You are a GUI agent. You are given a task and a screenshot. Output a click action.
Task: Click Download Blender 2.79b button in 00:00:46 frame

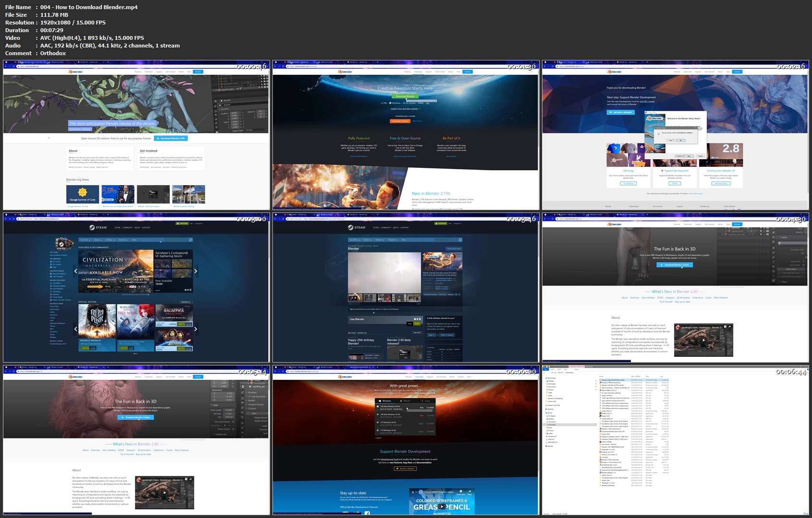pyautogui.click(x=171, y=138)
